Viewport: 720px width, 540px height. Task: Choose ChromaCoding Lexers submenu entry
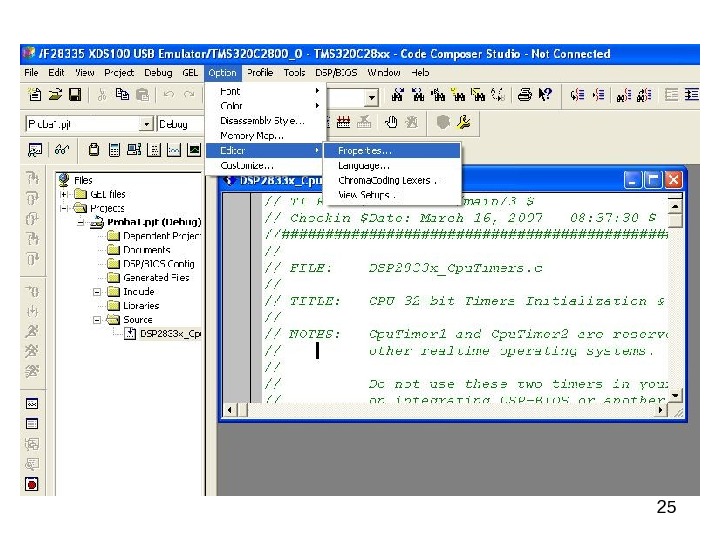coord(392,180)
